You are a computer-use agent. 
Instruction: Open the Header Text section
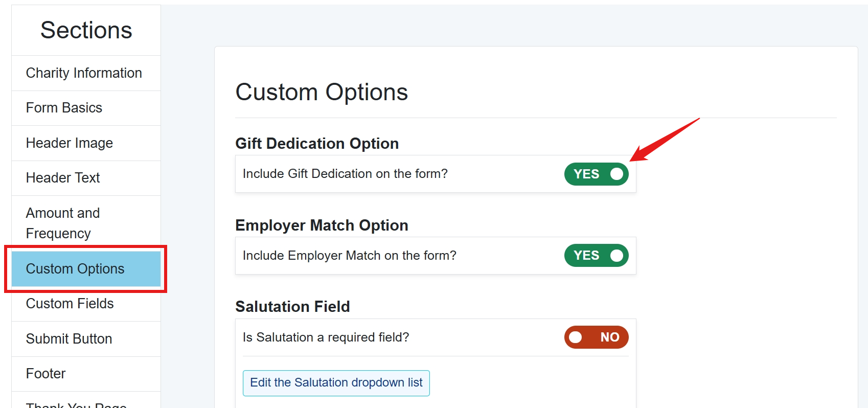pyautogui.click(x=63, y=178)
